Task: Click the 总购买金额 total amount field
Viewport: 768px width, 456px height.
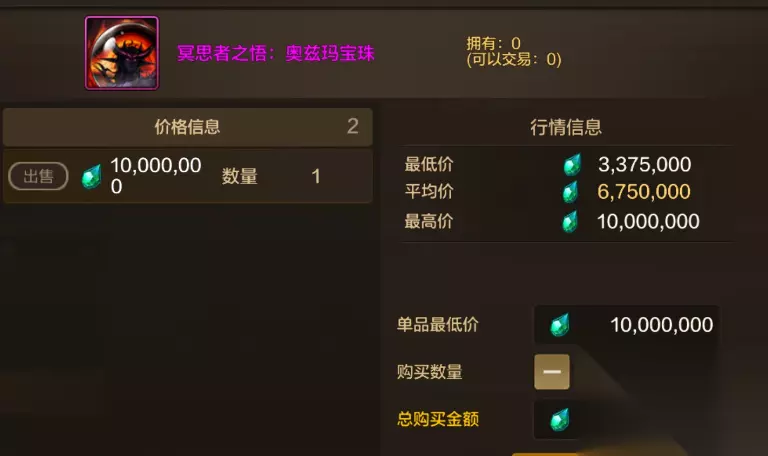Action: [x=626, y=420]
